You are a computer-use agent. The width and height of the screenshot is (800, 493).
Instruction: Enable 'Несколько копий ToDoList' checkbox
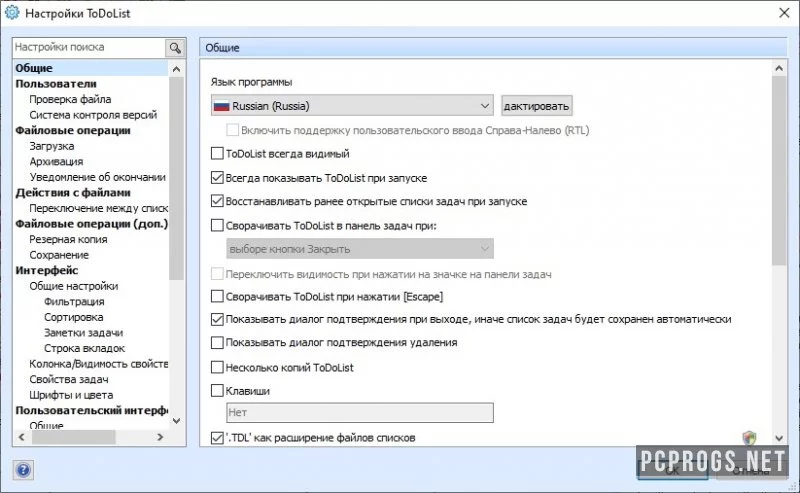217,367
